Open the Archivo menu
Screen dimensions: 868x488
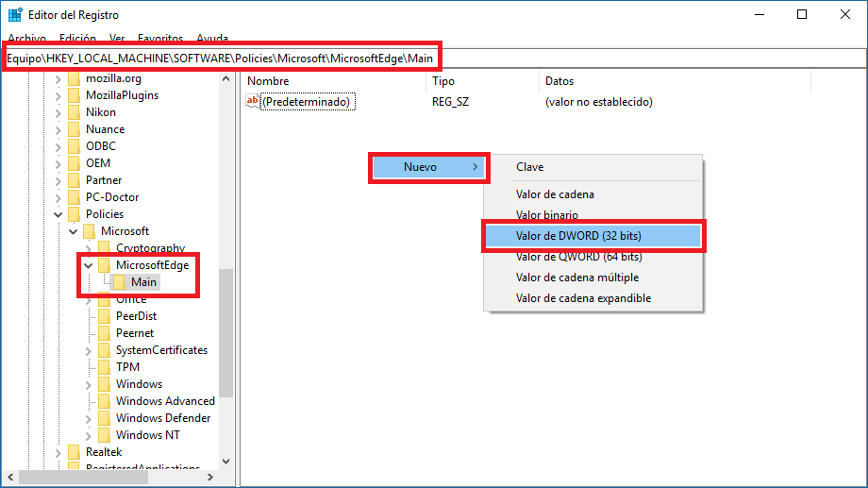click(x=27, y=38)
